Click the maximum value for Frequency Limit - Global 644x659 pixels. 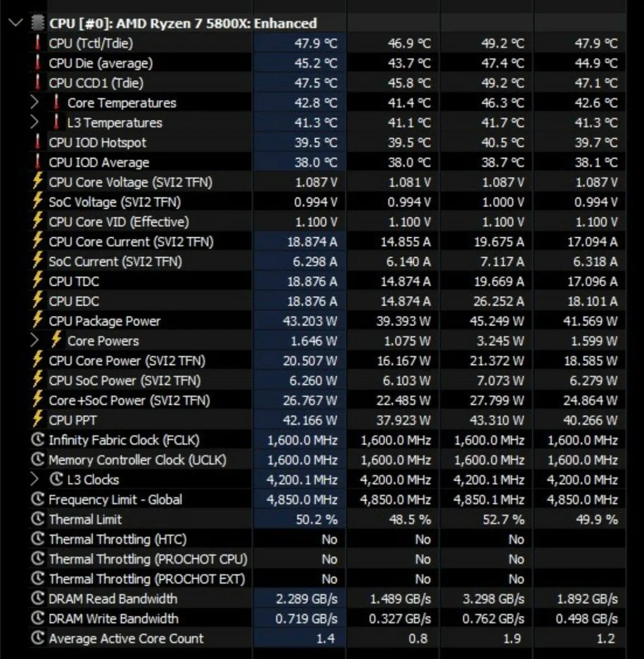click(487, 499)
